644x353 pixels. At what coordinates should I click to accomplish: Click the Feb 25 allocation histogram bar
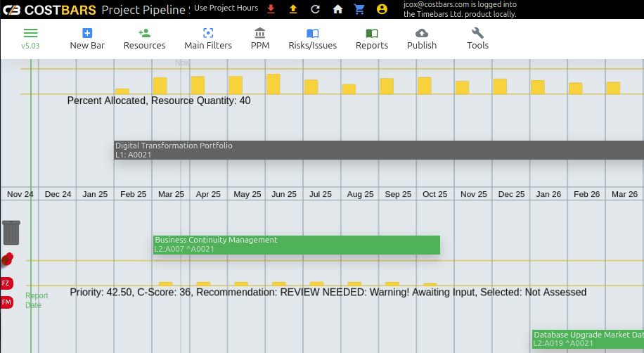[122, 91]
